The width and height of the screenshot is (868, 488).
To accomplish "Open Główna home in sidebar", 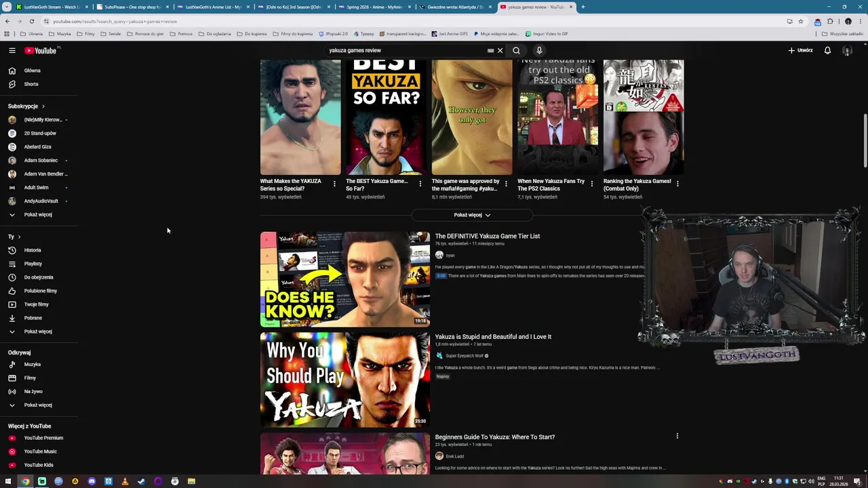I will [x=32, y=70].
